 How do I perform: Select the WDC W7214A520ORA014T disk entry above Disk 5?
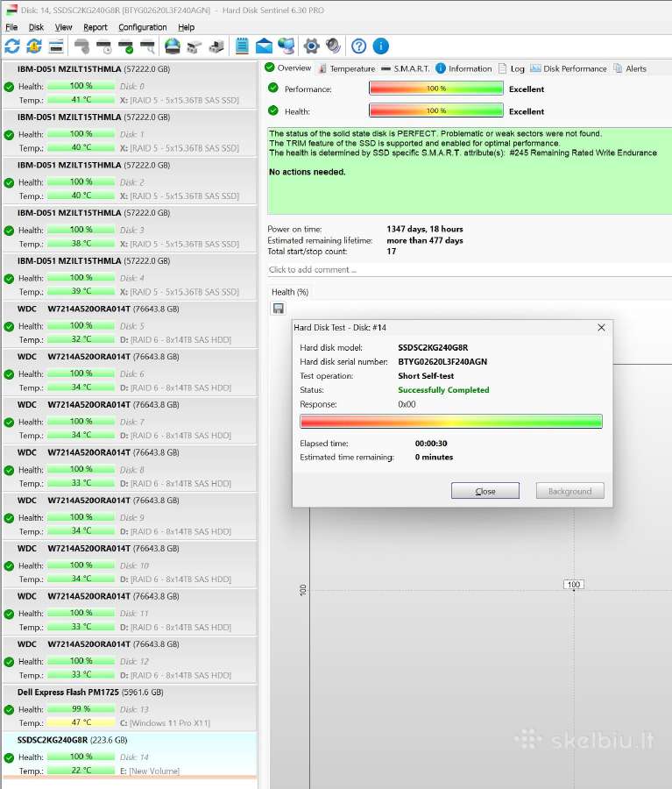pos(130,323)
